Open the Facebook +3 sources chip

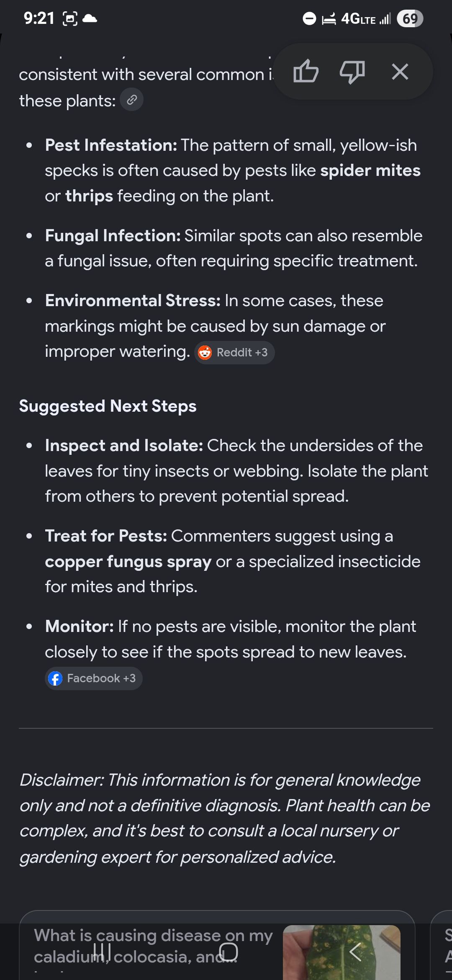click(94, 678)
